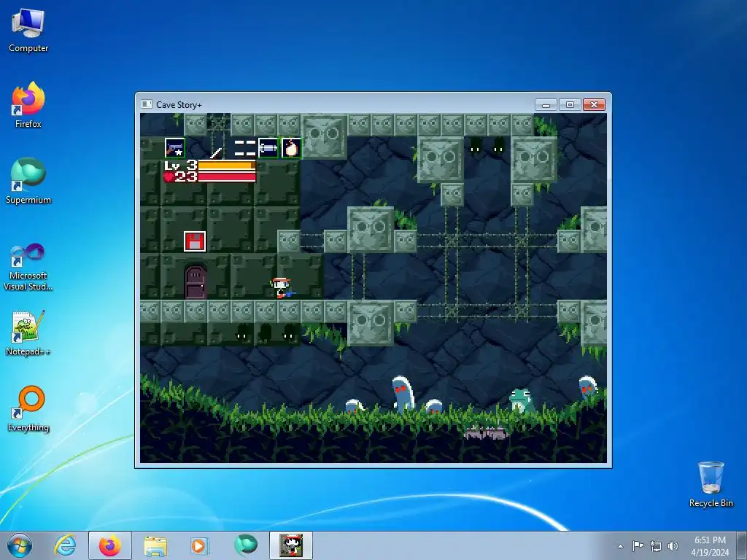
Task: Select the Recycle Bin desktop icon
Action: click(711, 484)
